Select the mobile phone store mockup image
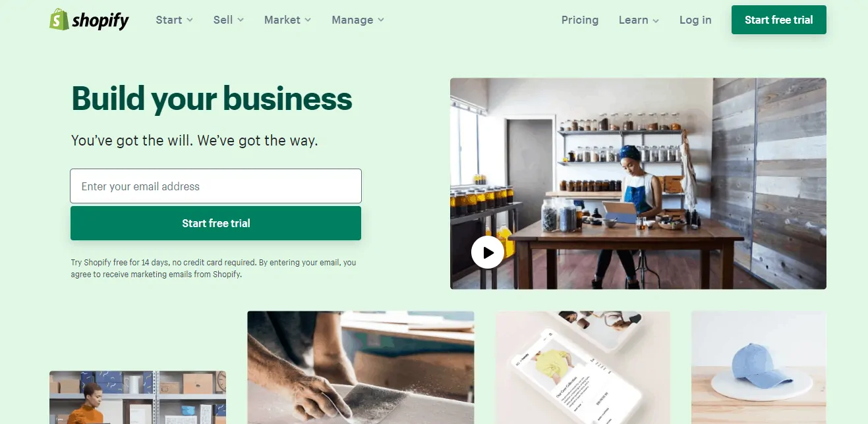Viewport: 868px width, 424px height. [x=583, y=367]
